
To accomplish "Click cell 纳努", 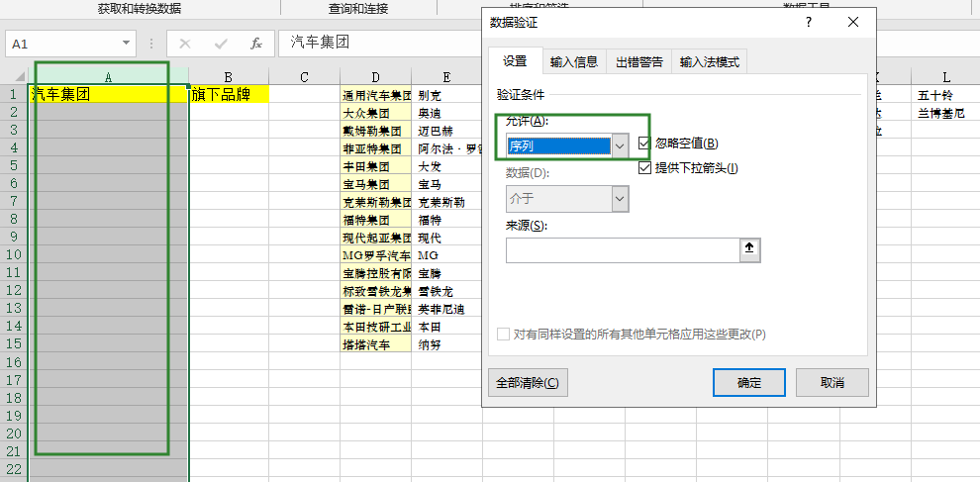I will point(446,344).
